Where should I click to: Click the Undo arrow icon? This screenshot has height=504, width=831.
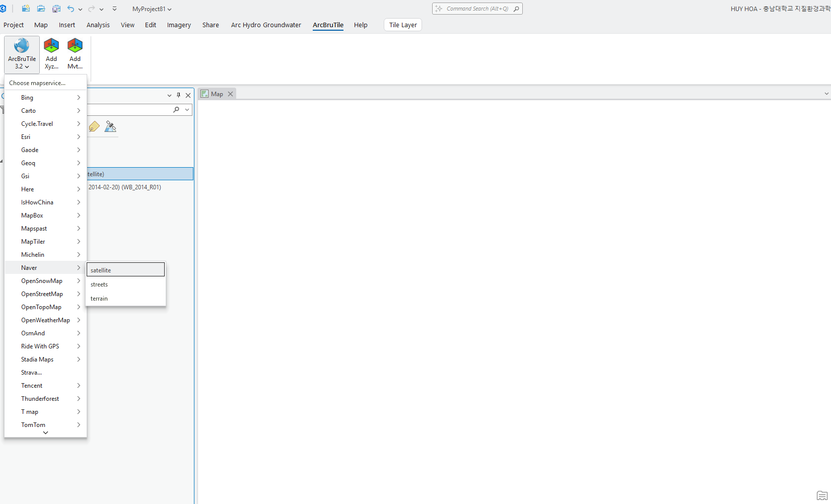[71, 9]
